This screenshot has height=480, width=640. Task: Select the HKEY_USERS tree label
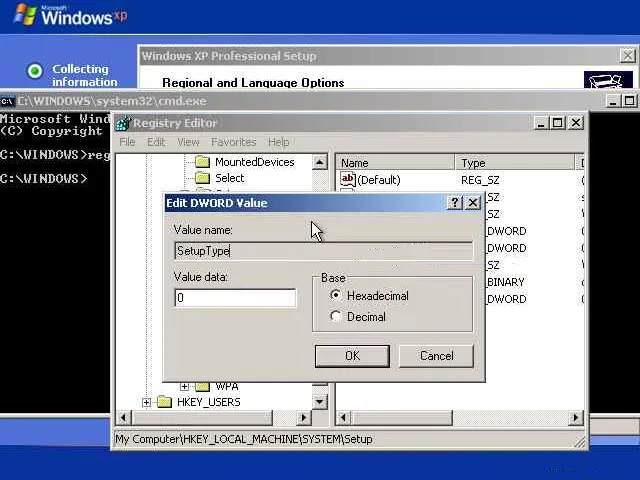(209, 402)
